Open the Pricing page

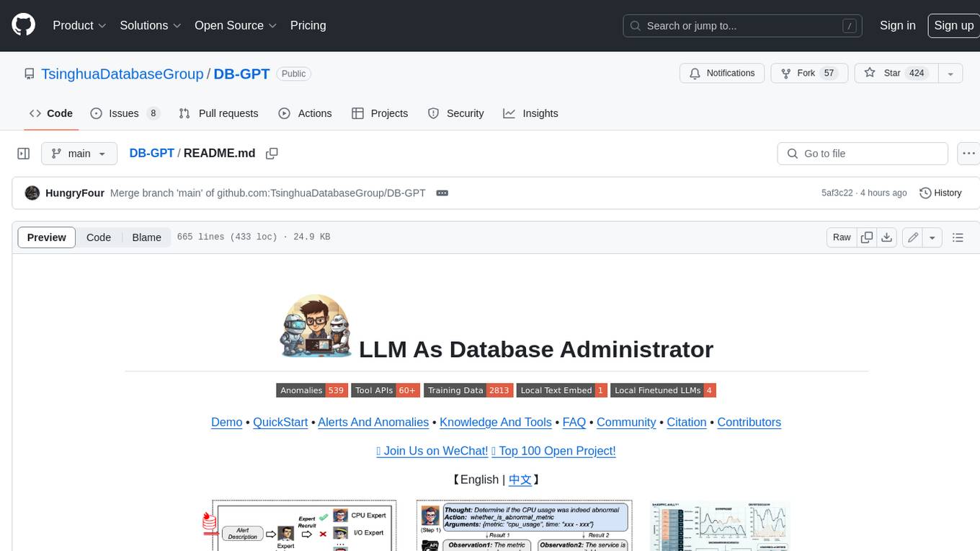tap(308, 25)
